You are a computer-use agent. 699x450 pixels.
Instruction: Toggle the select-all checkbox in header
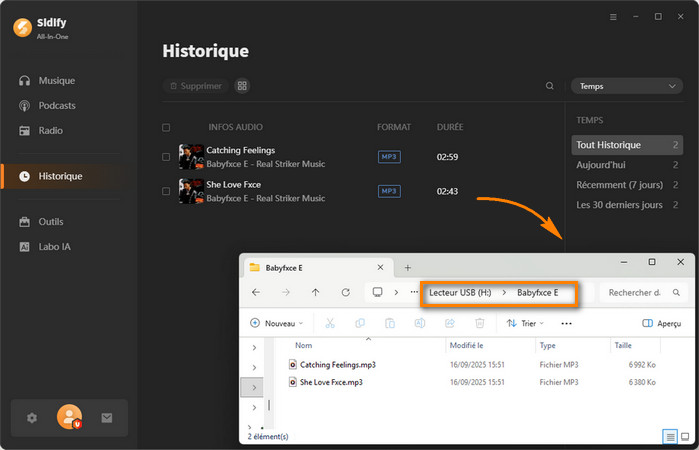[166, 128]
